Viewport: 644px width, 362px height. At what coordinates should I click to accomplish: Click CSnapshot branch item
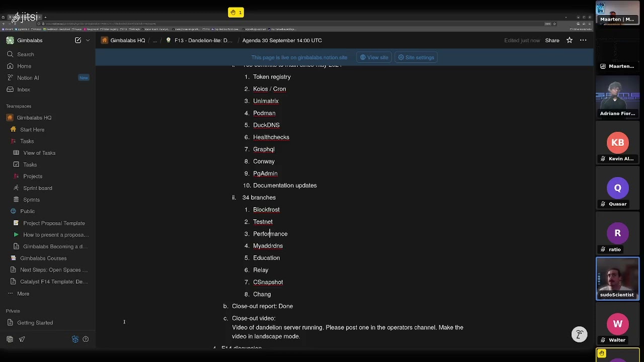268,282
